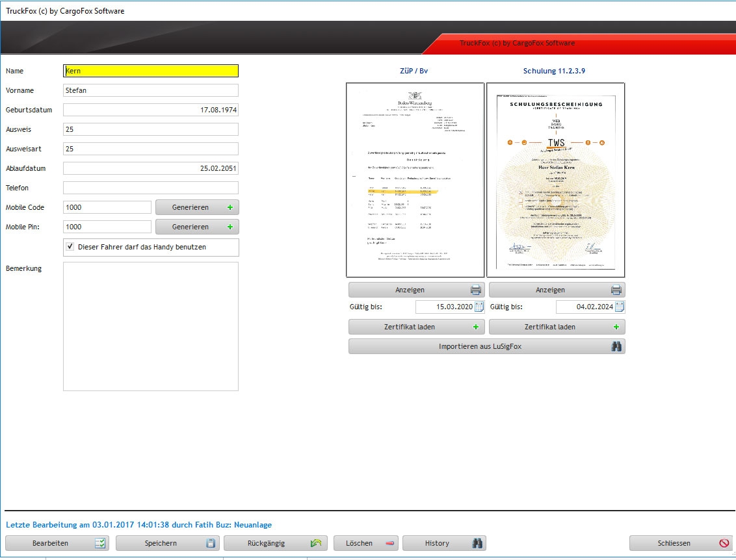Toggle 'Dieser Fahrer darf das Handy benutzen'
This screenshot has width=736, height=560.
click(70, 247)
